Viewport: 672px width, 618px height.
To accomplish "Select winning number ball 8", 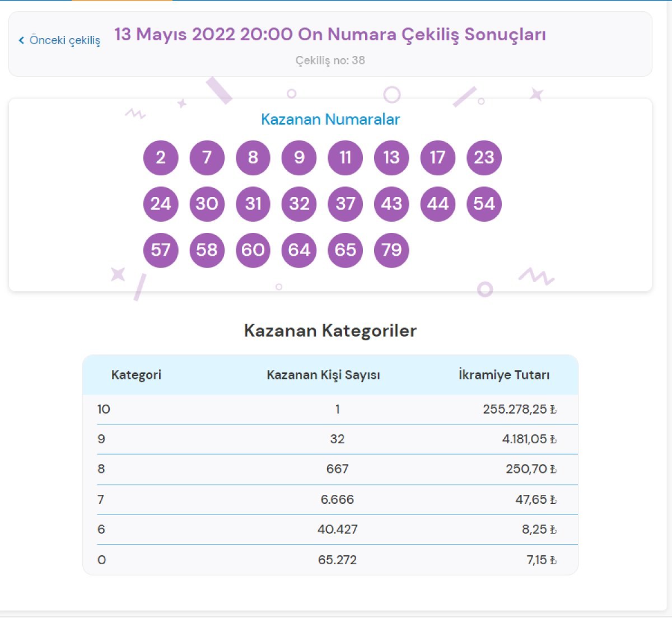I will coord(253,157).
